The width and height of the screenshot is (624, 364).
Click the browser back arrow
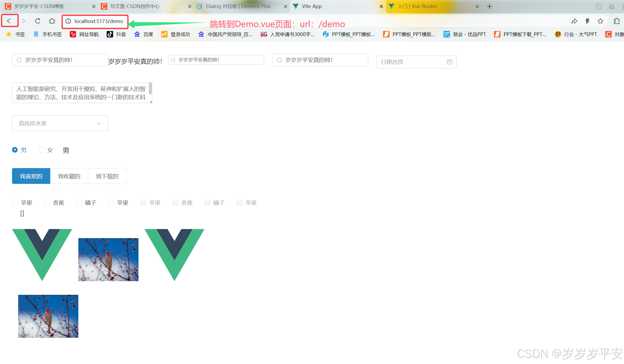coord(9,21)
